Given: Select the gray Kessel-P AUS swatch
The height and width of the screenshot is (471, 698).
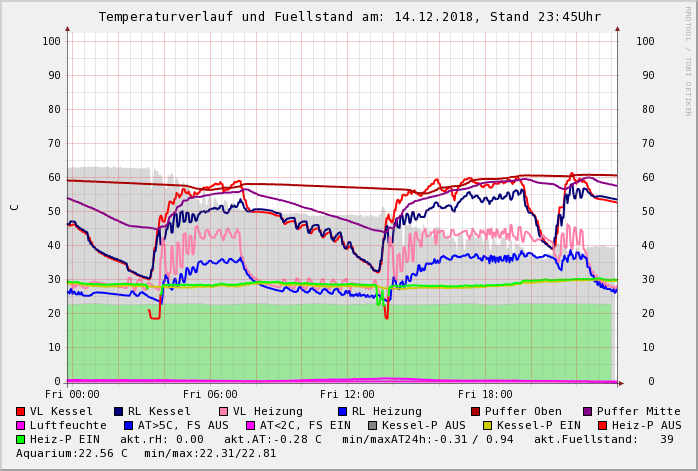Looking at the screenshot, I should click(372, 425).
